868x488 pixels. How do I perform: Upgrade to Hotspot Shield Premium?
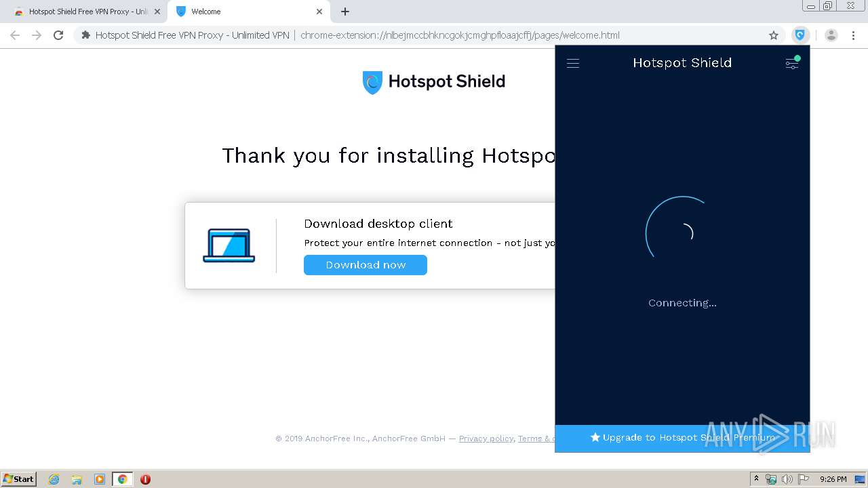682,438
